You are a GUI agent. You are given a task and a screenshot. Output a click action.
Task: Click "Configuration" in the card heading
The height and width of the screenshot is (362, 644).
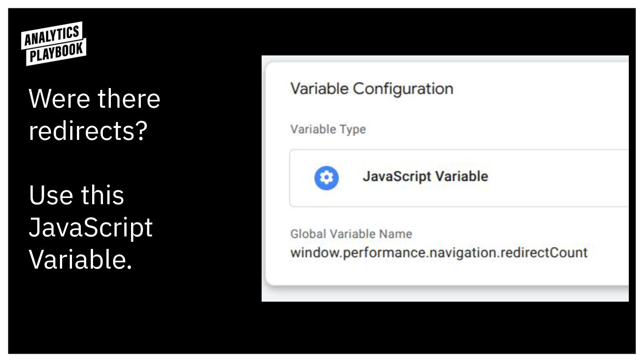(403, 88)
